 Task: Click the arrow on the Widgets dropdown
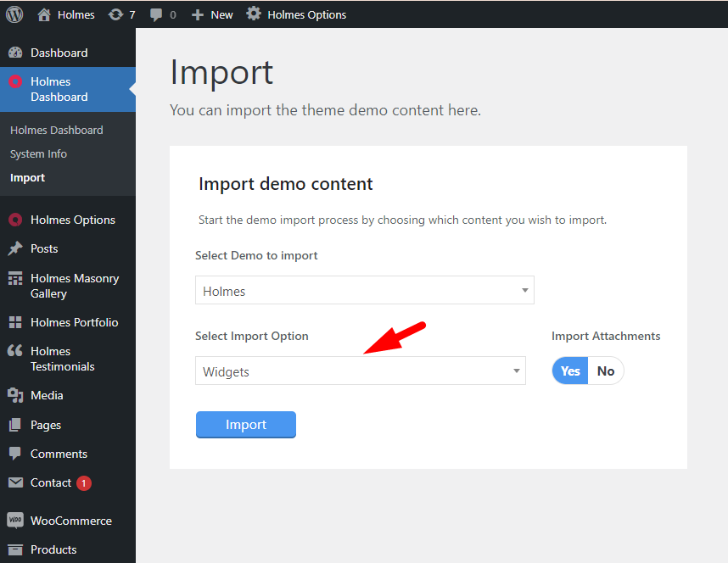click(x=516, y=371)
